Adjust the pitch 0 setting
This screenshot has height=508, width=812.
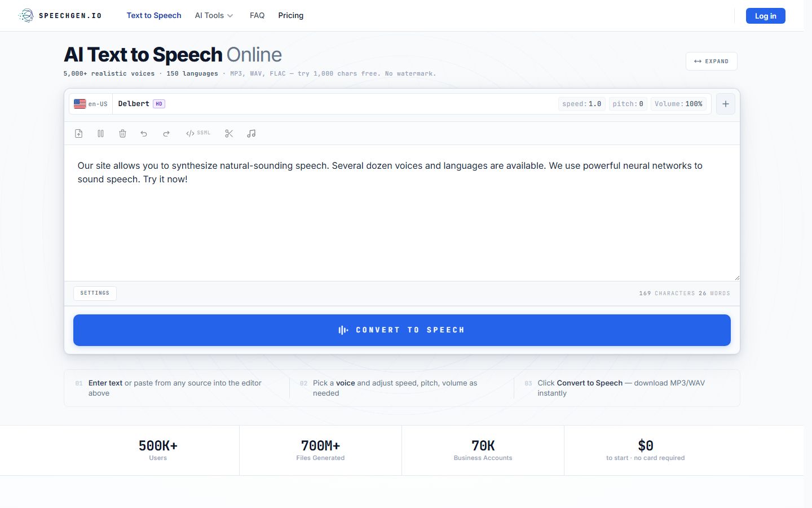628,104
